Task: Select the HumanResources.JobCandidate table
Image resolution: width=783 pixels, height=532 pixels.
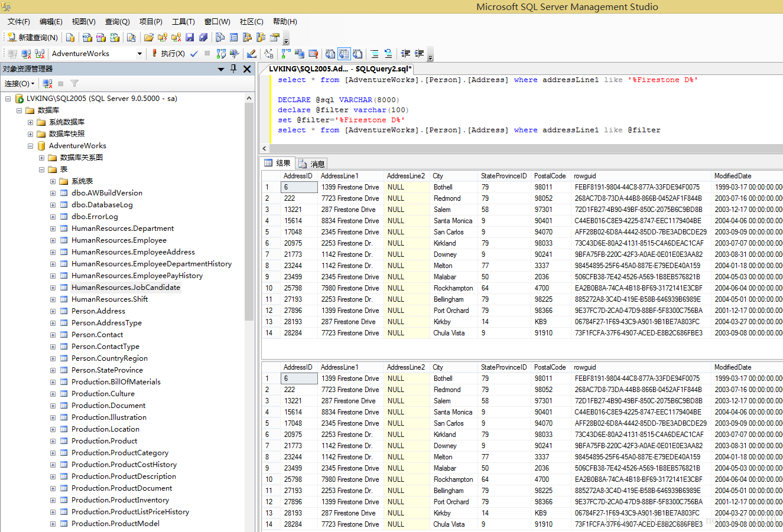Action: click(126, 288)
